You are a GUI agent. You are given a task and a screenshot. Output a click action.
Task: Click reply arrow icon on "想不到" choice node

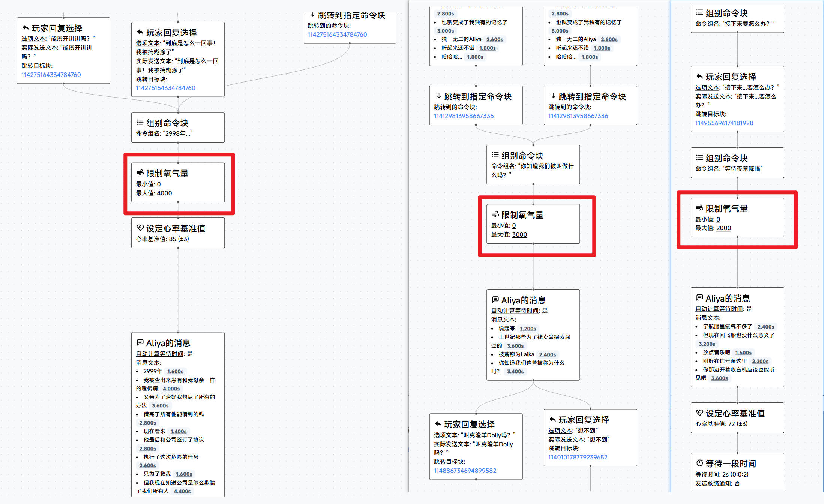552,419
